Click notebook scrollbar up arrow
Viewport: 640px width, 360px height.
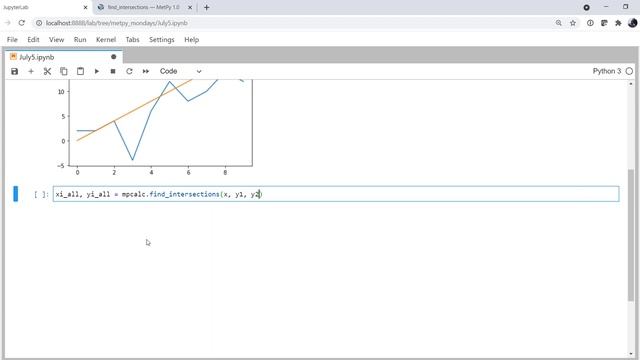click(631, 84)
